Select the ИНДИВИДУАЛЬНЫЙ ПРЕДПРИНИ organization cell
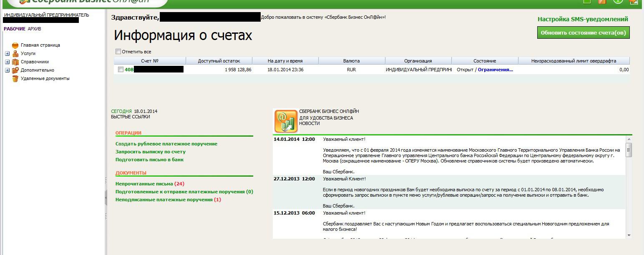644x255 pixels. pyautogui.click(x=418, y=70)
